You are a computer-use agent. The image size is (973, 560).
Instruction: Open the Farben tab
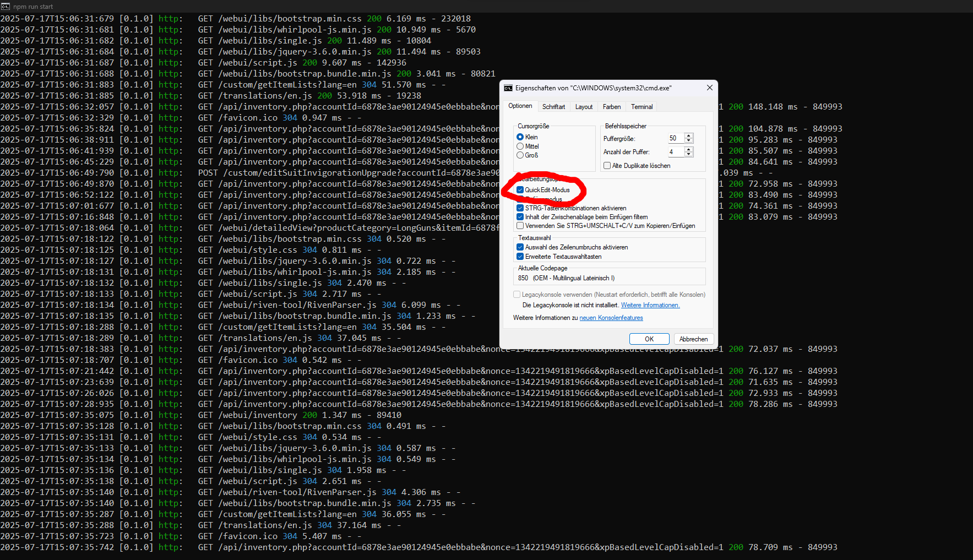pyautogui.click(x=611, y=107)
